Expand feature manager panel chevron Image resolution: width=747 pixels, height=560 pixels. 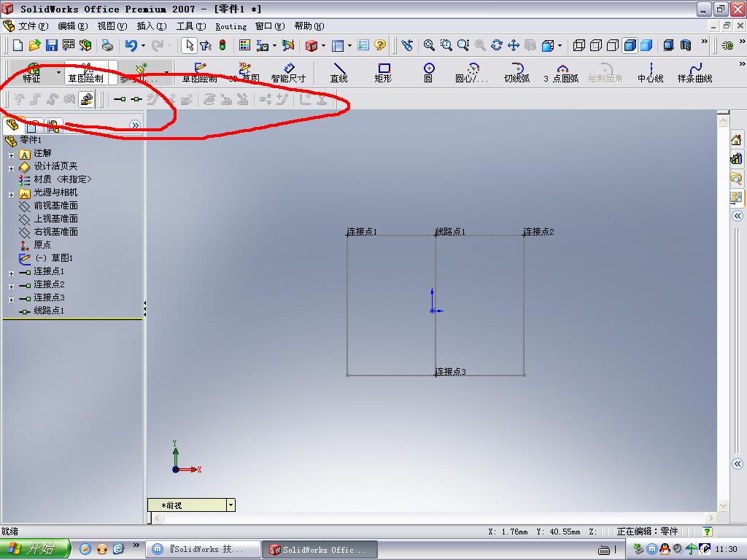[135, 125]
